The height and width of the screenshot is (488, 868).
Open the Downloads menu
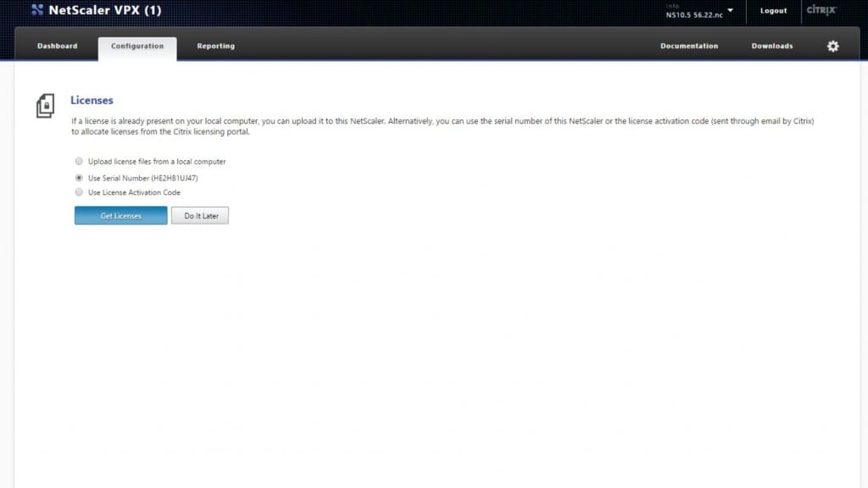tap(771, 46)
